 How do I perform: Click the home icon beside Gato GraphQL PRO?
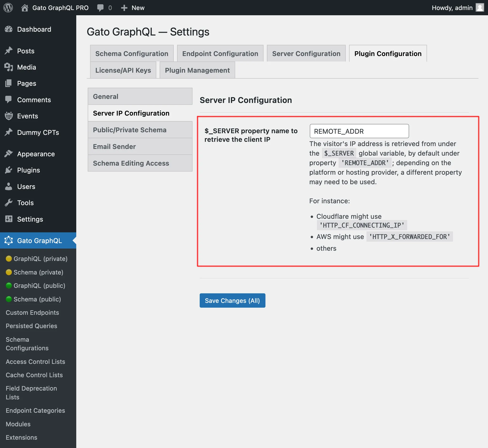click(x=25, y=8)
